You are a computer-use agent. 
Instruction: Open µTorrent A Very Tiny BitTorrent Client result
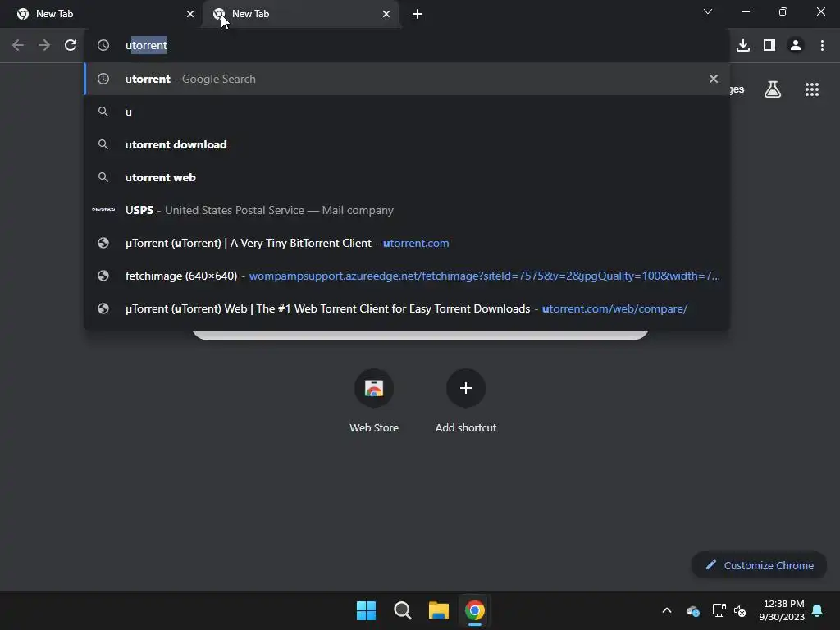click(x=407, y=243)
